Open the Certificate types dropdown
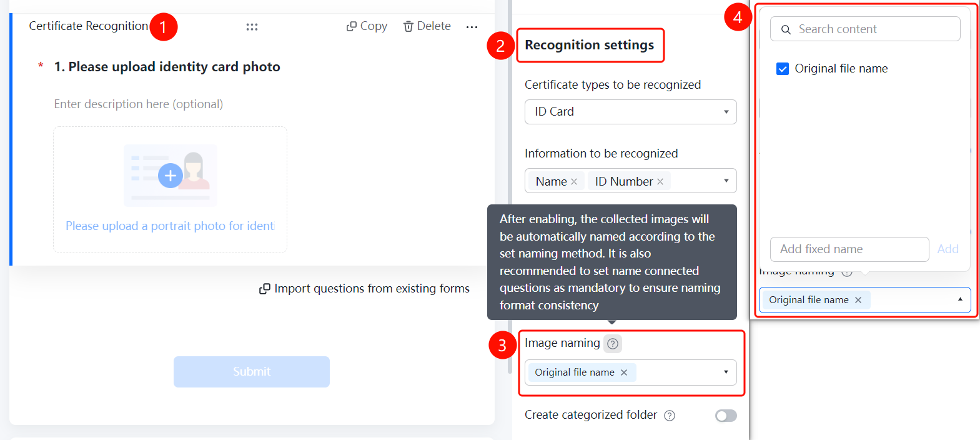980x440 pixels. point(631,112)
